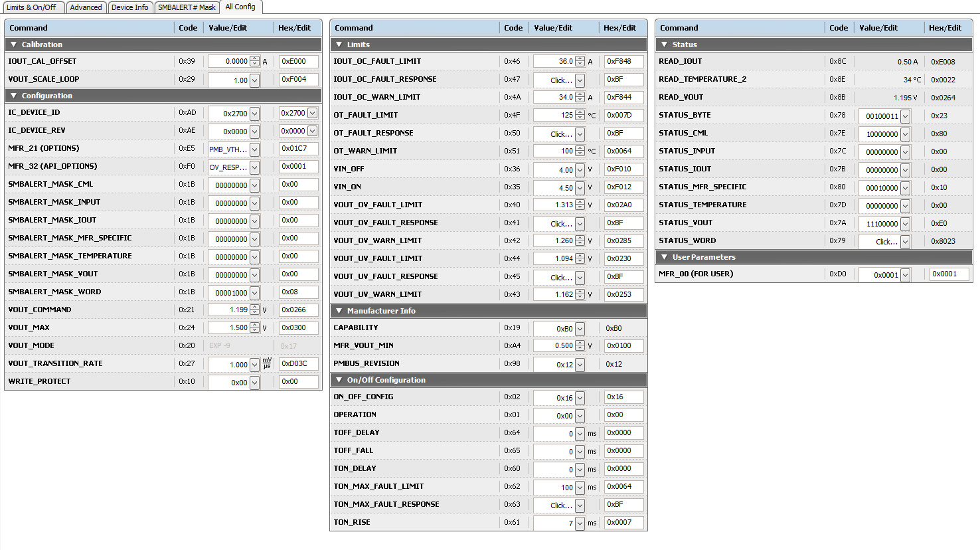This screenshot has height=550, width=980.
Task: Select the VOUT_MODE row label
Action: [x=31, y=345]
